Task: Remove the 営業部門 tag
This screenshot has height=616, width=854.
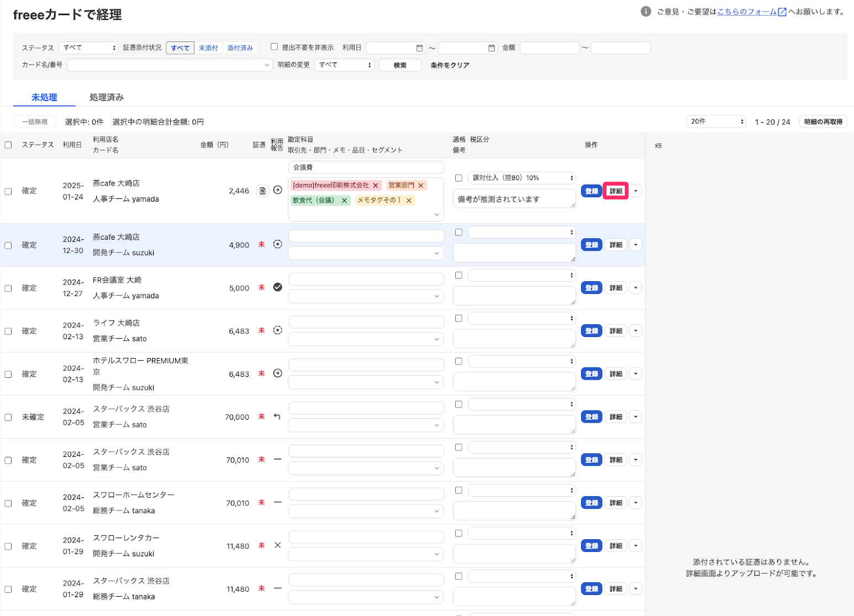Action: click(x=421, y=186)
